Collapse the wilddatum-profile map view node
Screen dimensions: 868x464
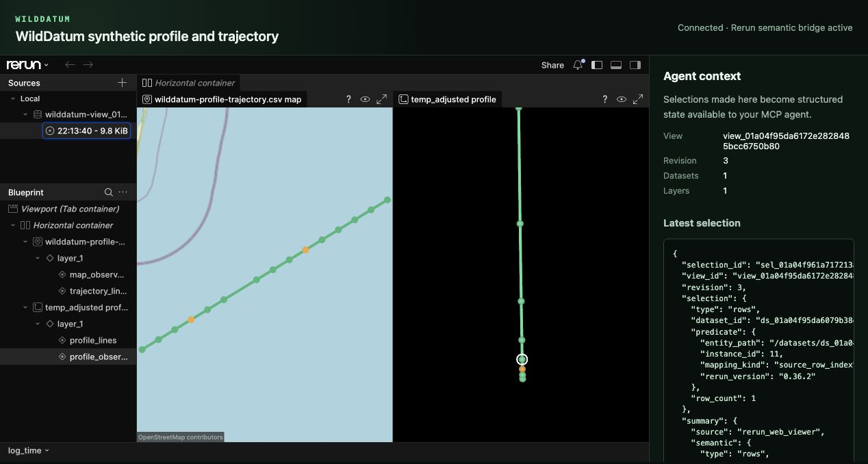[x=25, y=242]
